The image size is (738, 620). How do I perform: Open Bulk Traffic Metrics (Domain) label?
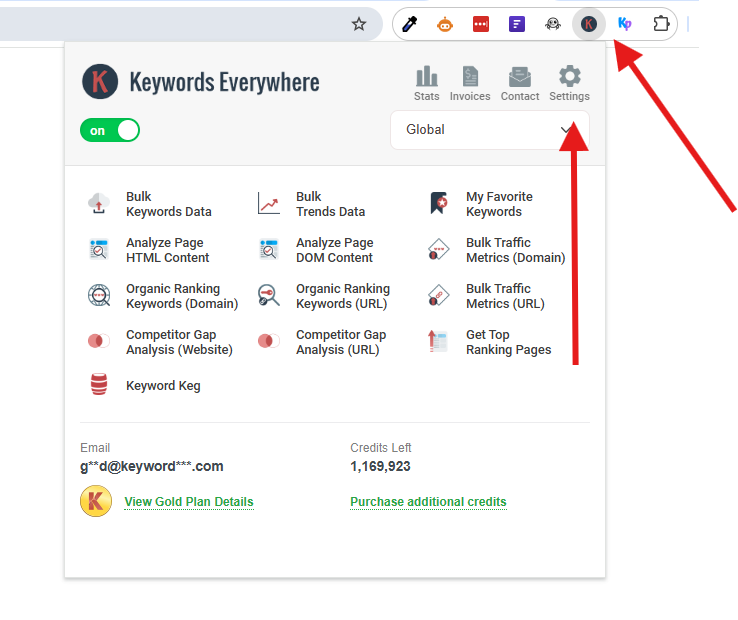pyautogui.click(x=516, y=250)
